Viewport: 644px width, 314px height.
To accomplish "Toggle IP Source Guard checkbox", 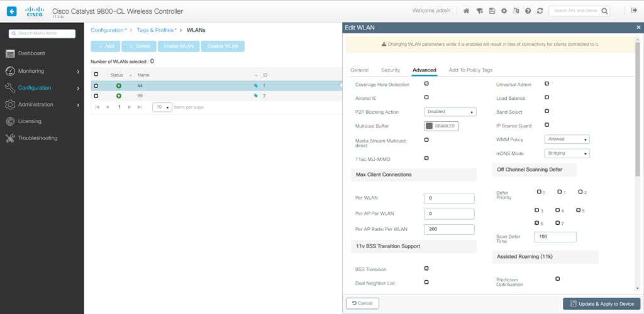I will [547, 125].
